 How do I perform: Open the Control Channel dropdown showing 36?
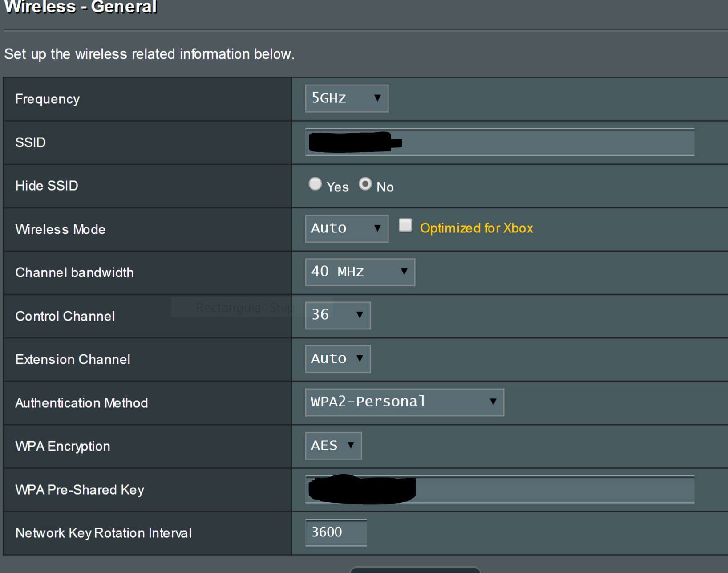coord(337,316)
